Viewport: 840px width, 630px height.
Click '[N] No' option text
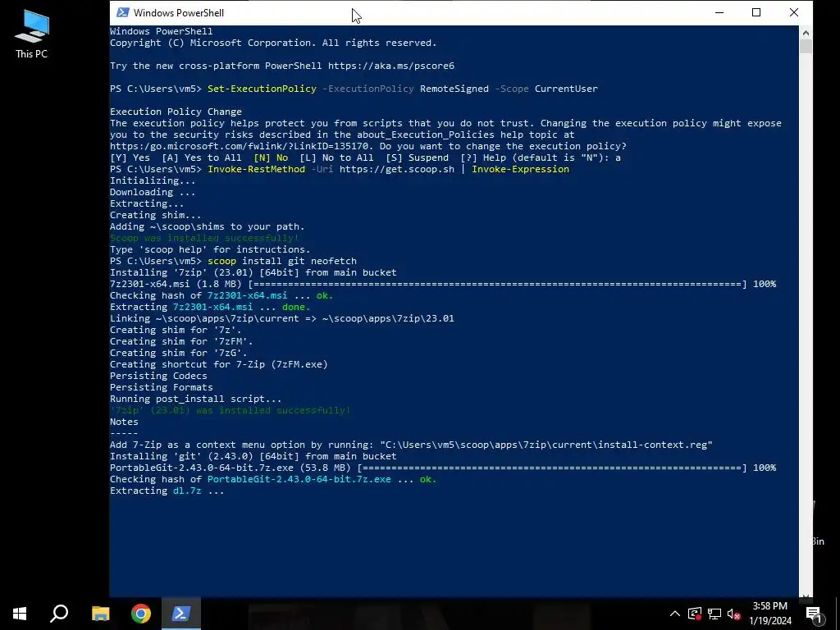(x=271, y=157)
